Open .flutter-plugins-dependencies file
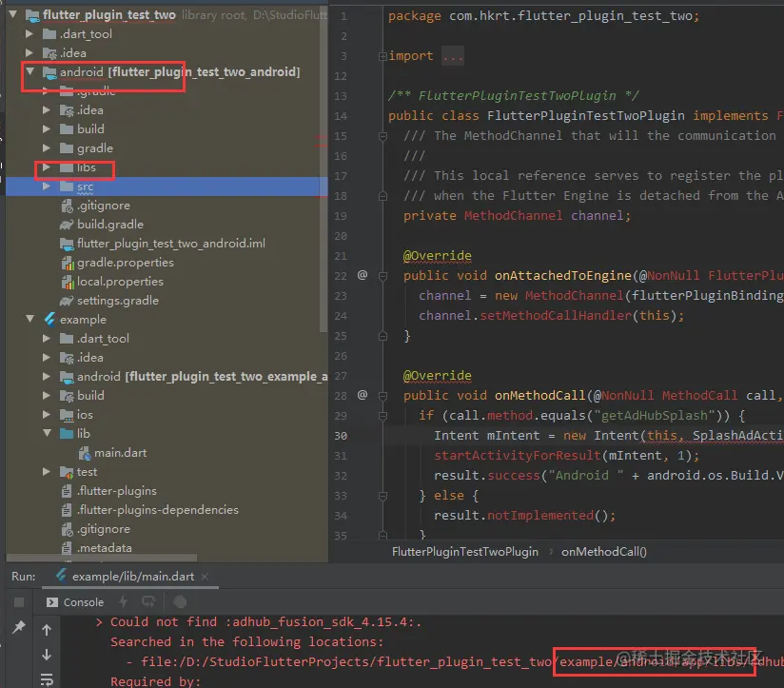The image size is (784, 688). 158,509
